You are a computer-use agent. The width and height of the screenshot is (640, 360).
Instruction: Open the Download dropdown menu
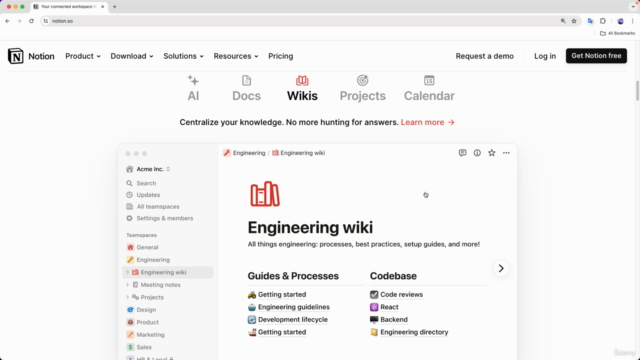coord(132,56)
